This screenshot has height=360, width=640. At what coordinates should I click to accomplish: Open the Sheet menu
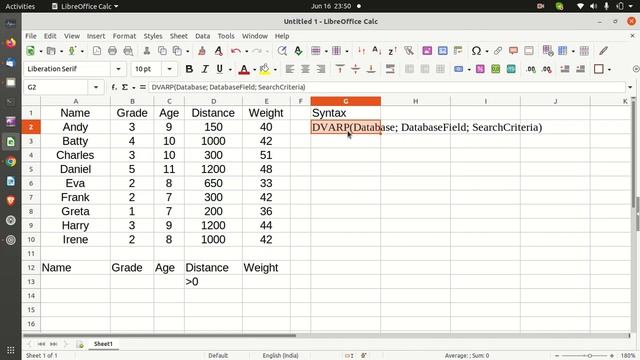click(x=179, y=36)
